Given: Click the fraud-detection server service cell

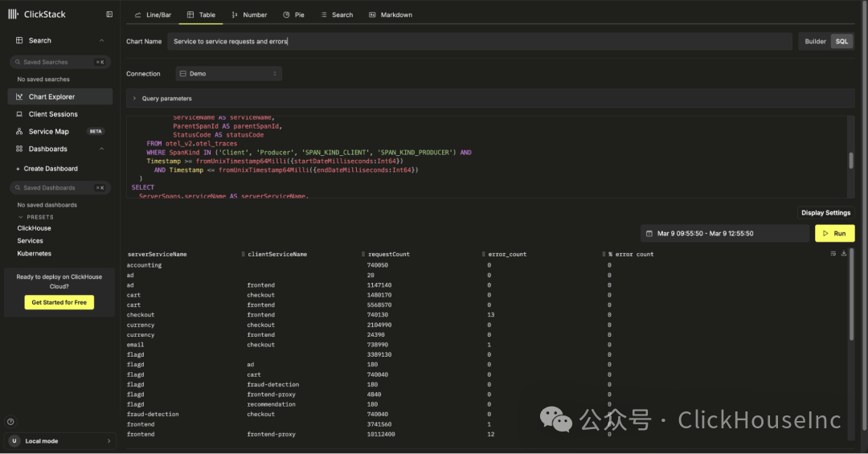Looking at the screenshot, I should tap(152, 414).
